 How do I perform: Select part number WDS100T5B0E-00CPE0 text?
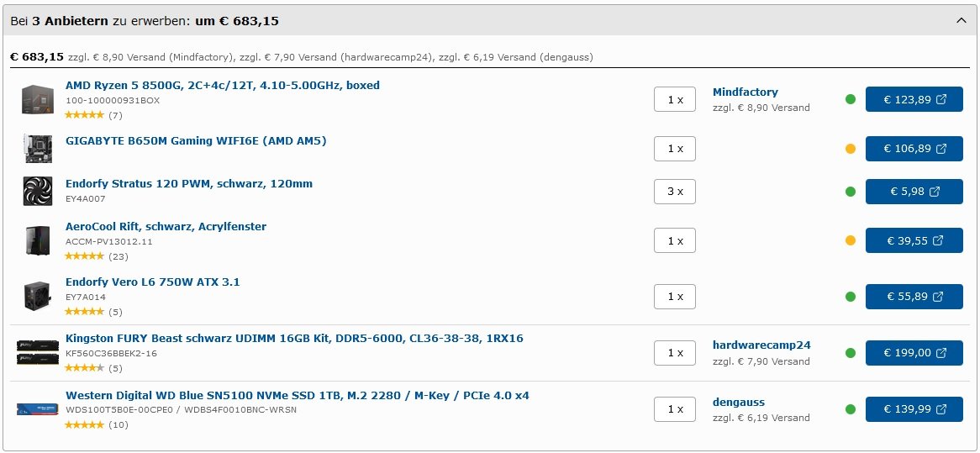[120, 410]
